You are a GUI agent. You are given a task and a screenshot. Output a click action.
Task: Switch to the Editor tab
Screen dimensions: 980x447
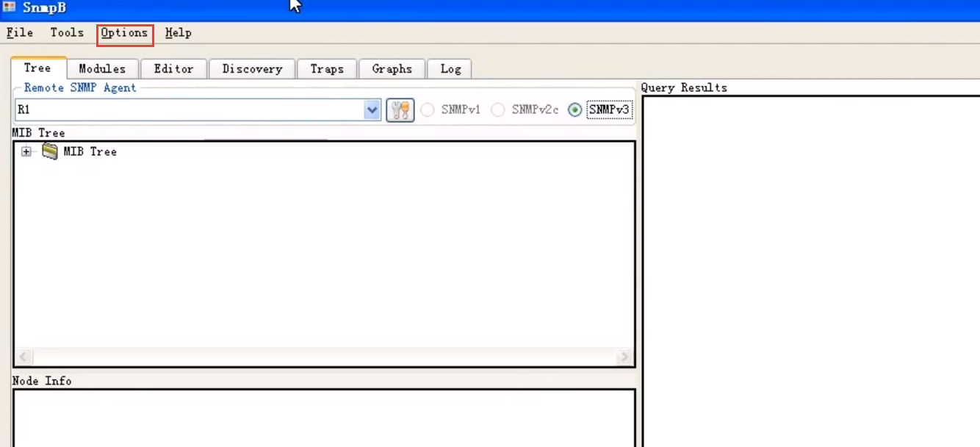point(173,68)
